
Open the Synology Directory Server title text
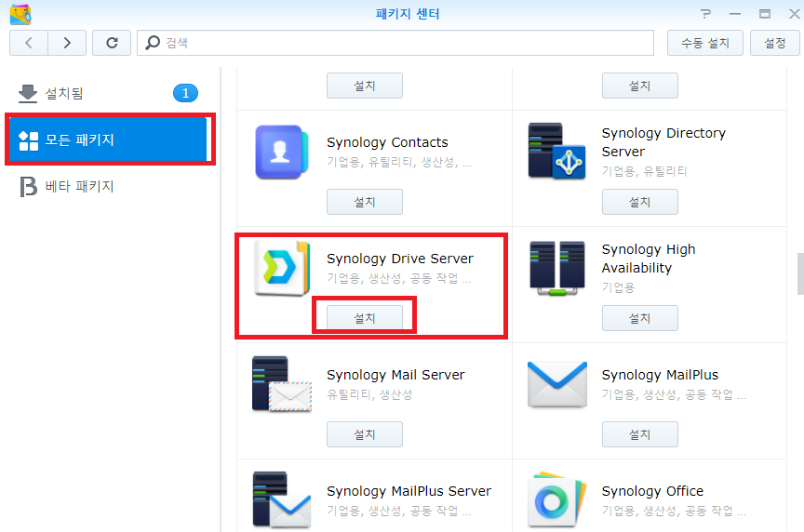pos(663,142)
